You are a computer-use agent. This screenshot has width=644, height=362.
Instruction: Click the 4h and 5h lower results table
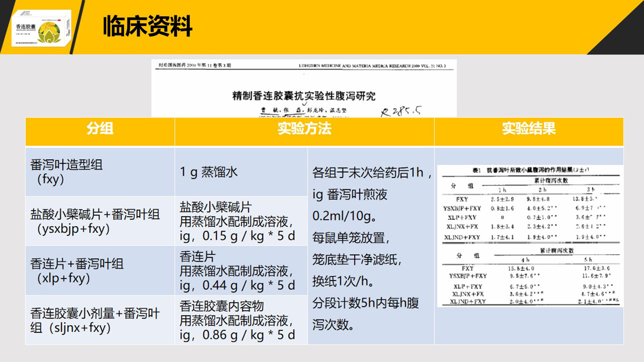click(x=529, y=276)
